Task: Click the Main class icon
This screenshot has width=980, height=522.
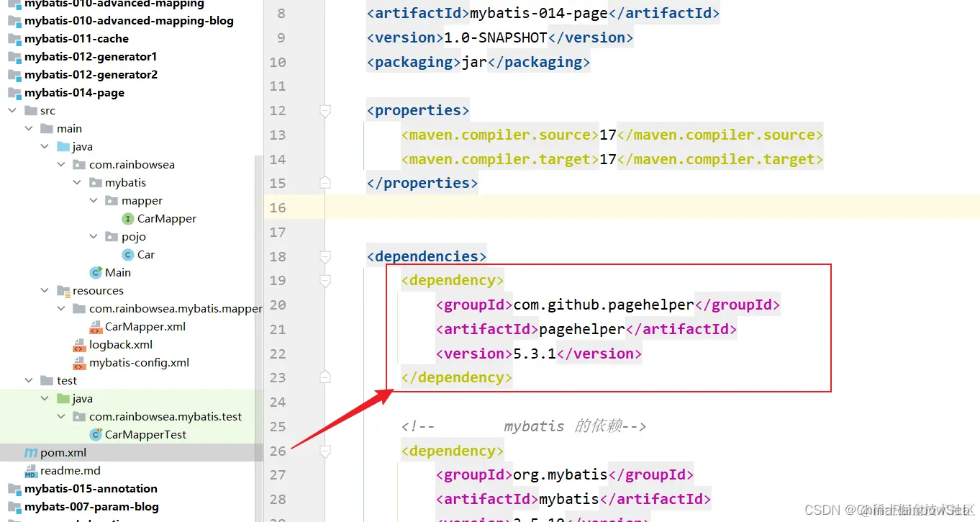Action: pyautogui.click(x=96, y=273)
